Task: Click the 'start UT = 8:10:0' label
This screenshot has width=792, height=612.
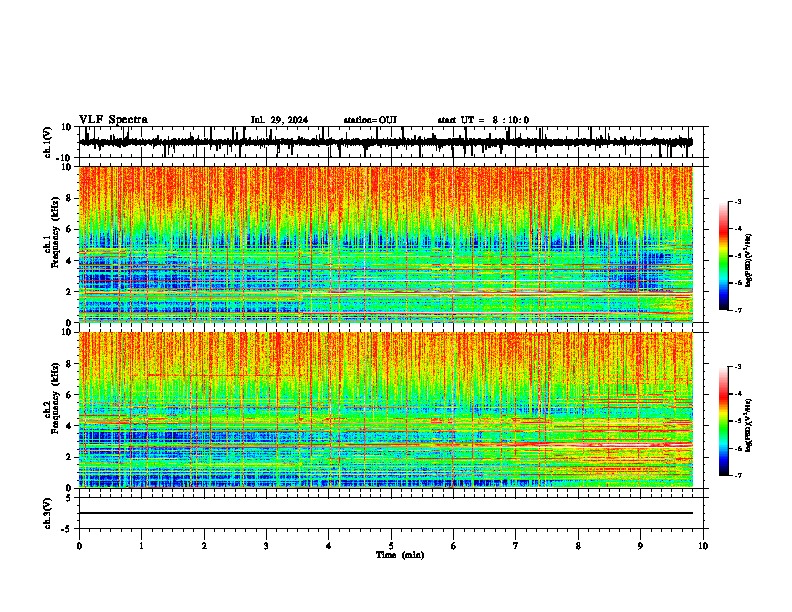Action: (x=483, y=120)
